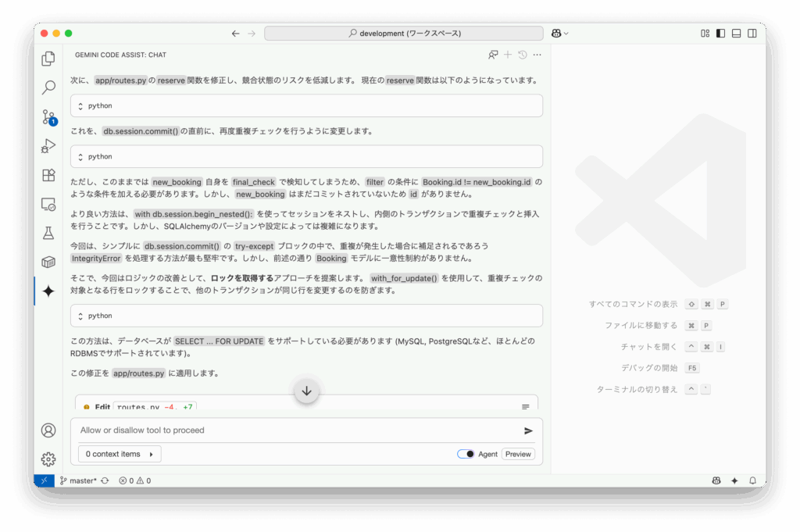Toggle the primary side bar
The width and height of the screenshot is (800, 532).
point(720,33)
